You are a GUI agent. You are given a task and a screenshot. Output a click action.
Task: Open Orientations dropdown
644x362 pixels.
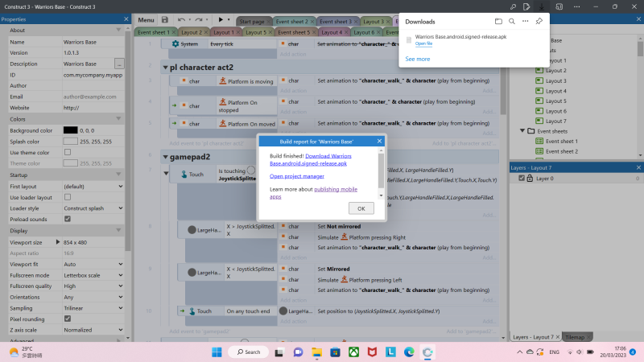(93, 297)
